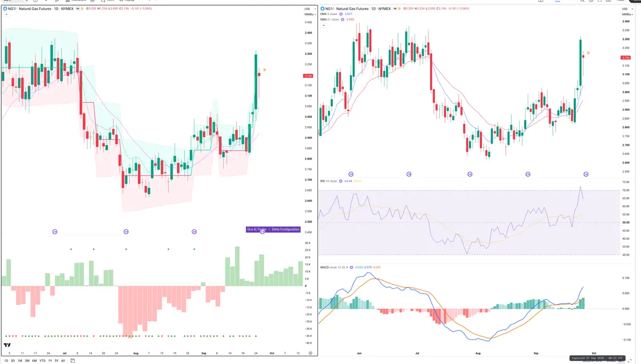Select the RSI 14 close indicator label
The image size is (641, 364).
point(329,181)
